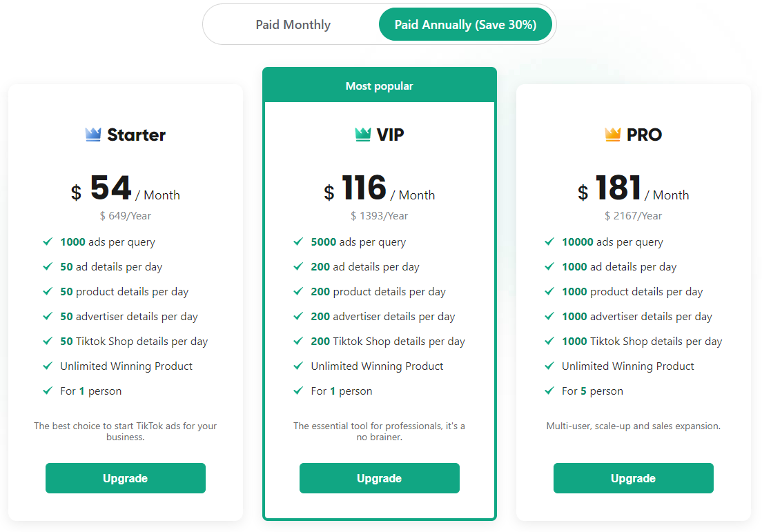Viewport: 762px width, 532px height.
Task: Click the blue Starter crown icon
Action: [93, 135]
